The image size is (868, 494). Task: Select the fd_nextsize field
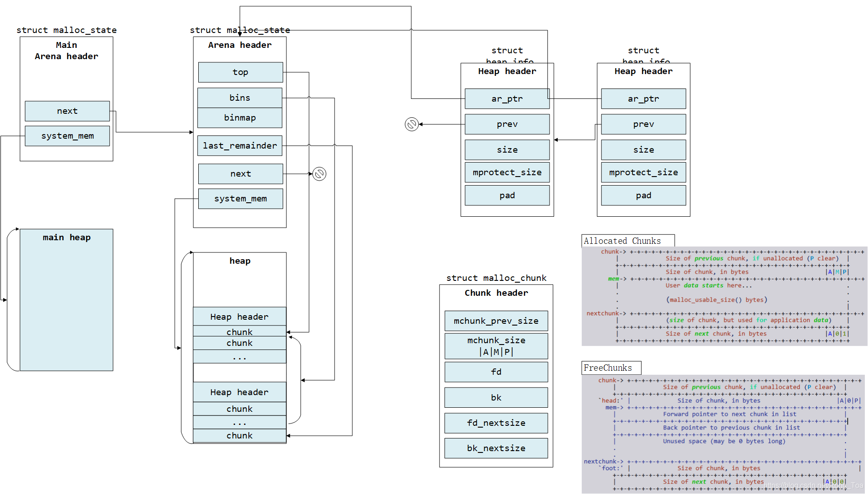496,423
